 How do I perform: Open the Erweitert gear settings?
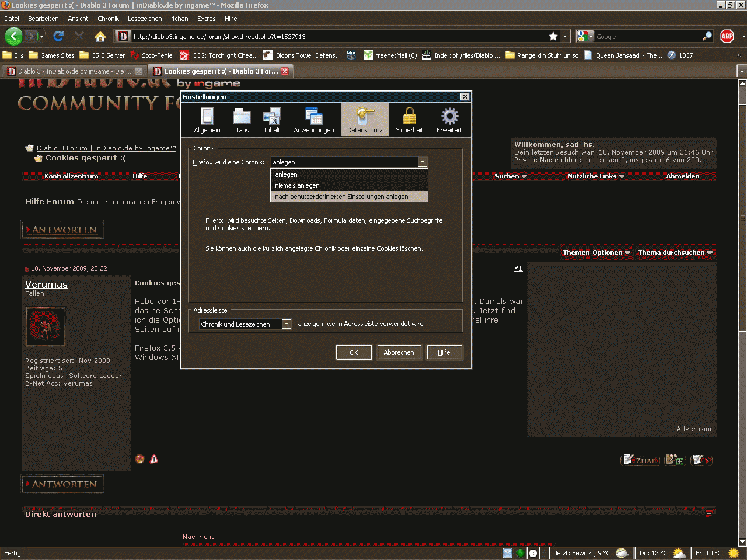(x=449, y=120)
